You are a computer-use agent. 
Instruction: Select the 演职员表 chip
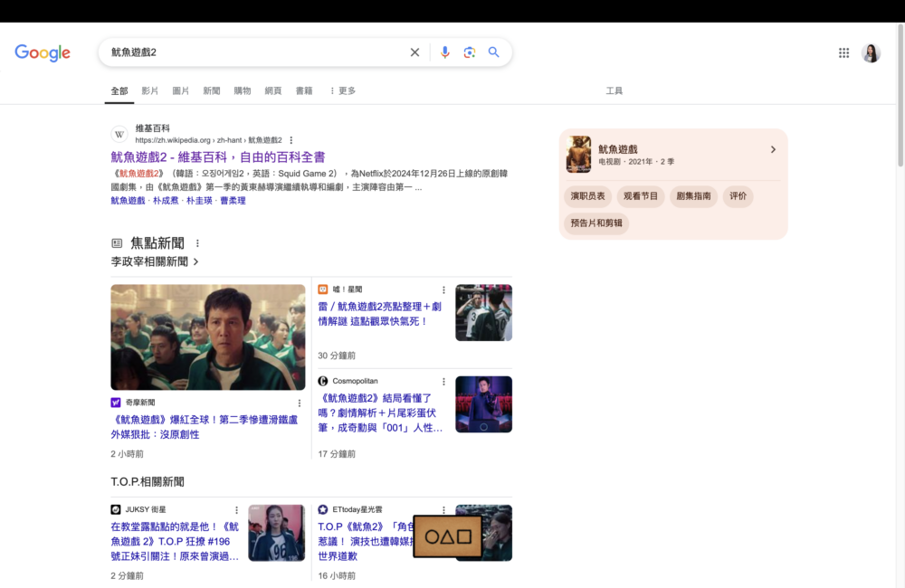pos(588,196)
